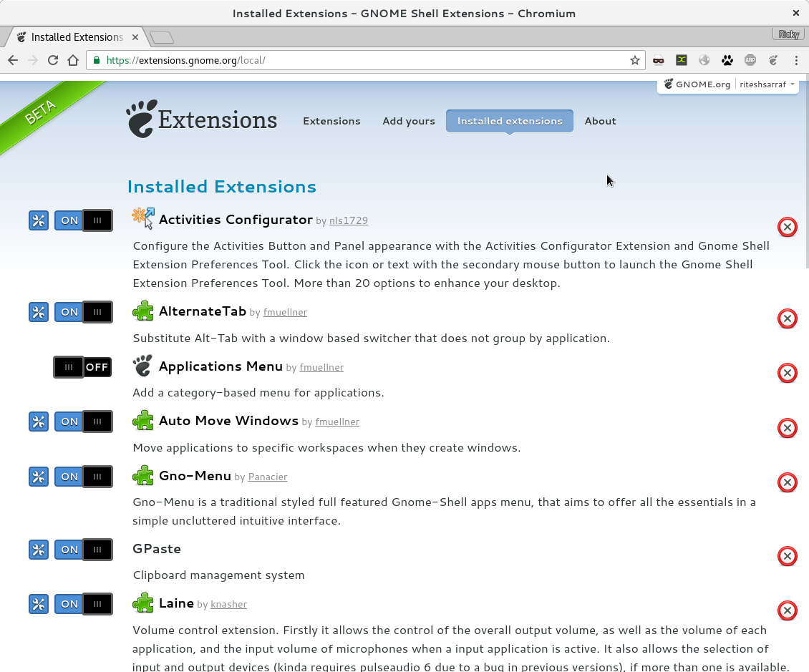The width and height of the screenshot is (809, 672).
Task: Select the Installed extensions nav tab
Action: [x=510, y=121]
